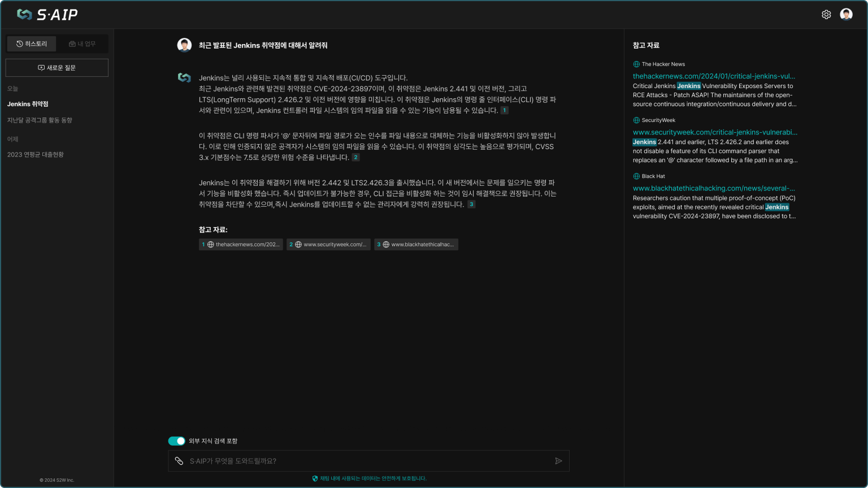Open the 지난달 공격그룹 활동 동향 history item
868x488 pixels.
[x=40, y=120]
